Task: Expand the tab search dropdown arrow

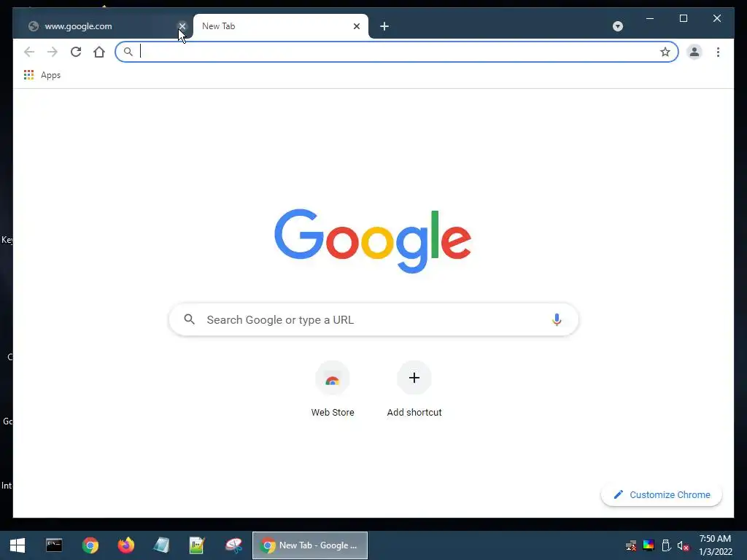Action: pos(617,26)
